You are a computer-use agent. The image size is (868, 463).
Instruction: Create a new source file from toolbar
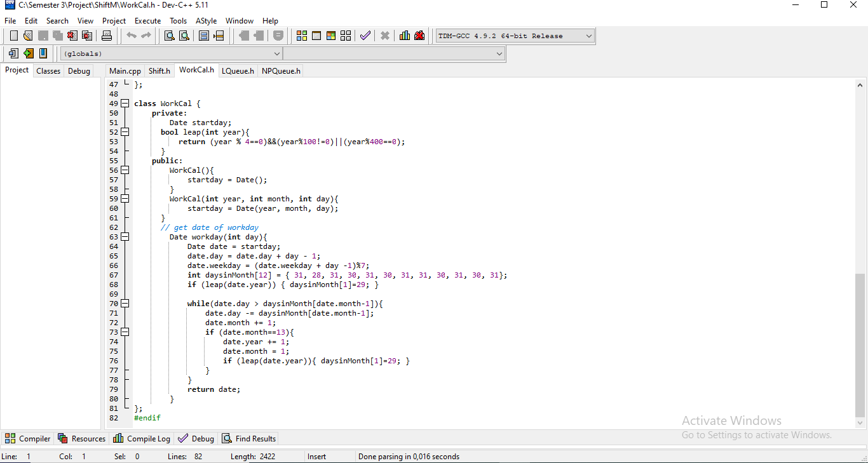pos(13,36)
